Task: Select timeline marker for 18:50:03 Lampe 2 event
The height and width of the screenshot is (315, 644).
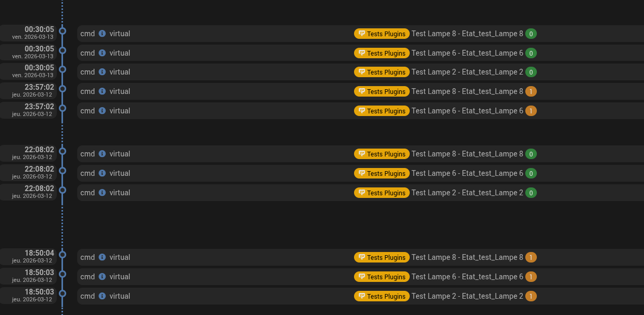Action: tap(63, 293)
